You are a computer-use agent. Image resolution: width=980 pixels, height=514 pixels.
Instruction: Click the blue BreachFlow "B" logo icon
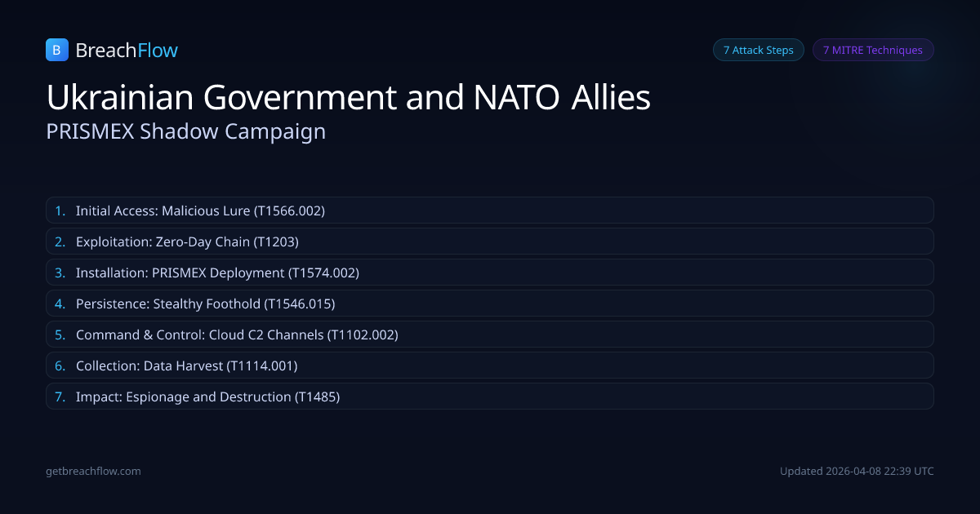56,51
